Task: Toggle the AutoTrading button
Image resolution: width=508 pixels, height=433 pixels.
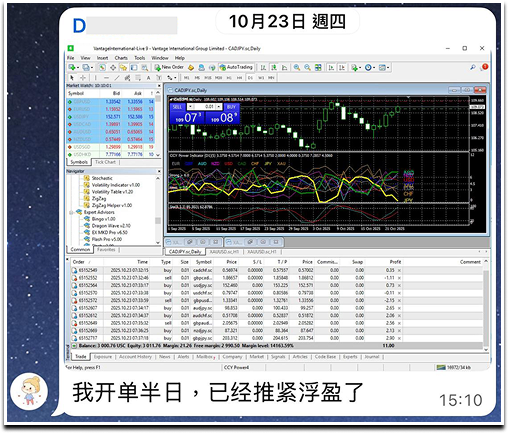Action: pyautogui.click(x=236, y=67)
